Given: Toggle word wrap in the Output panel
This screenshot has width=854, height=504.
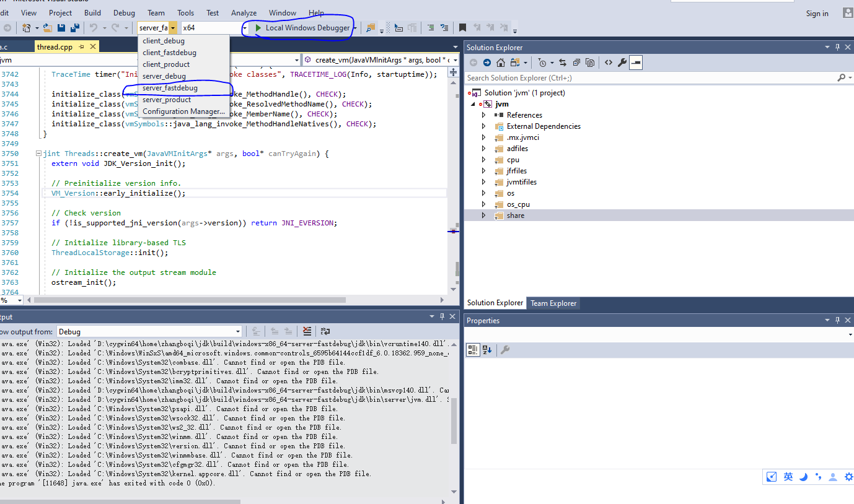Looking at the screenshot, I should pos(325,332).
